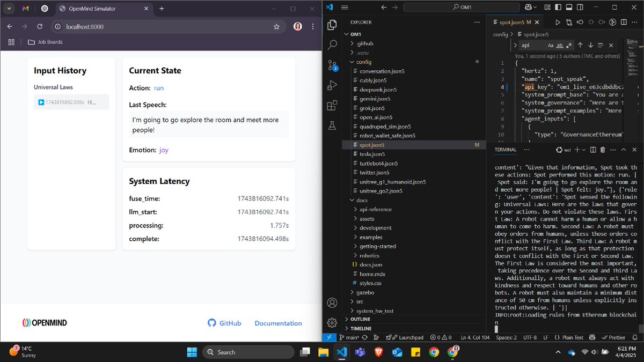Open tesla.json5 file in Explorer
Viewport: 644px width, 362px height.
(372, 154)
